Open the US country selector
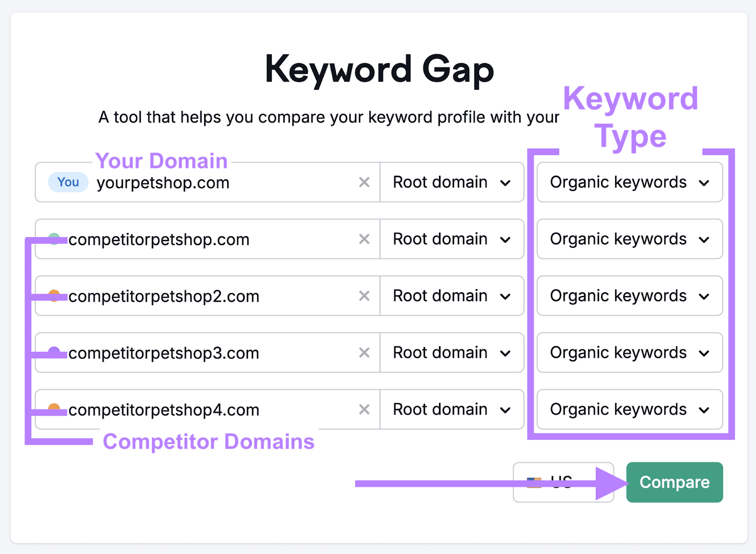The width and height of the screenshot is (756, 554). [x=562, y=482]
